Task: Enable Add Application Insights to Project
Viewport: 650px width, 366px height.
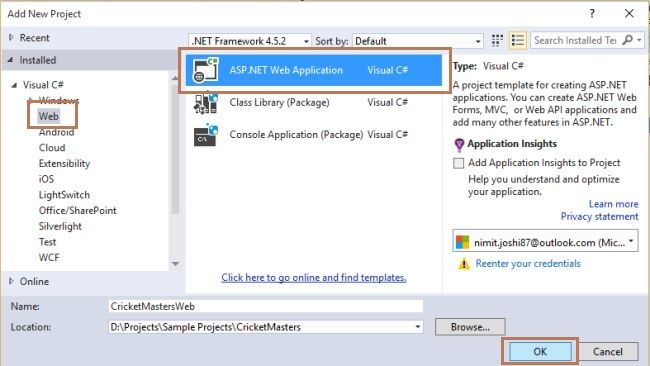Action: (x=458, y=163)
